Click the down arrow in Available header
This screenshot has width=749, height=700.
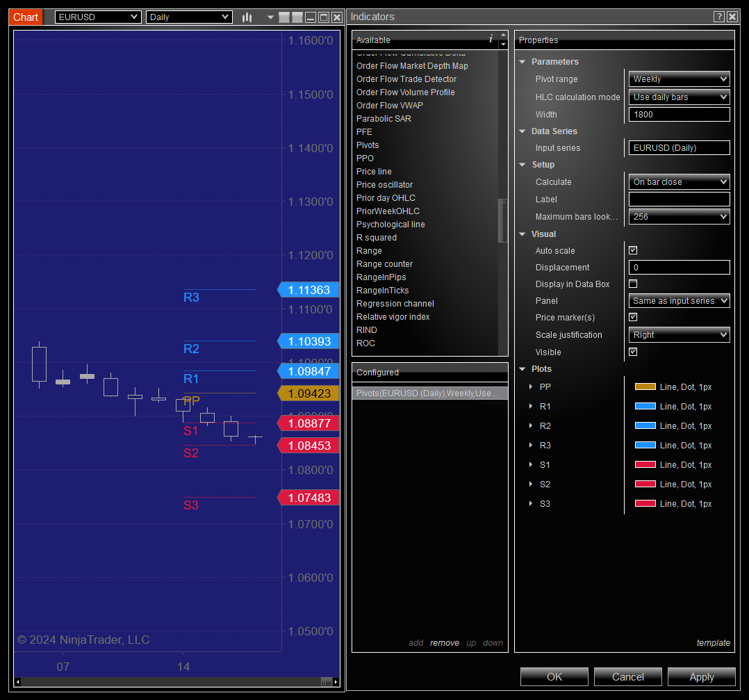[503, 44]
